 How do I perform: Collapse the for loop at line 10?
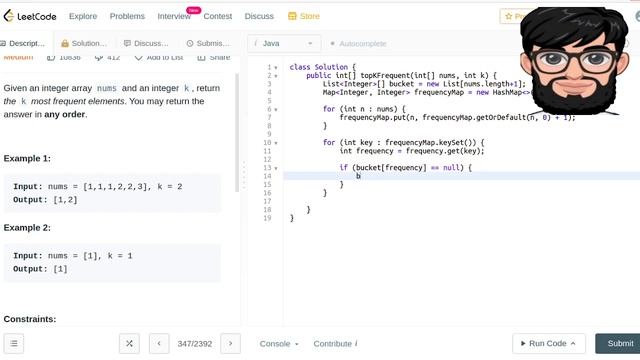point(276,143)
